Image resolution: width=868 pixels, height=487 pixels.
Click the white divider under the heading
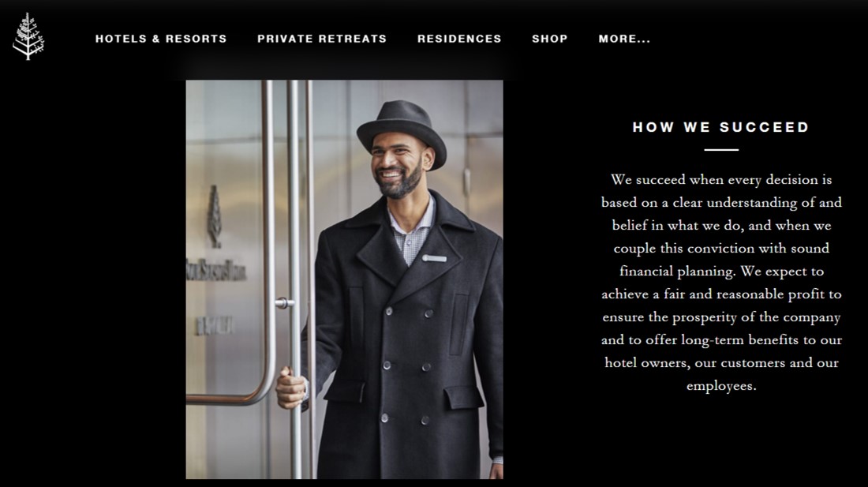[x=721, y=149]
